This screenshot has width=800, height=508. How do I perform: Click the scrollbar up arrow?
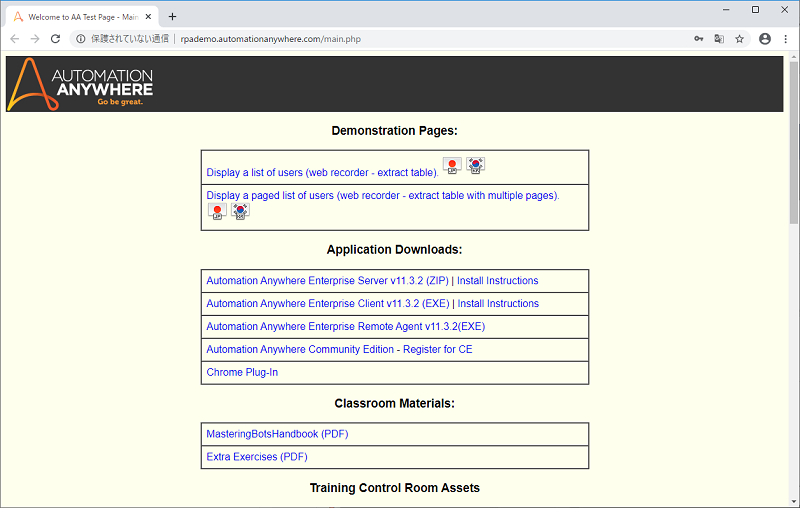793,55
